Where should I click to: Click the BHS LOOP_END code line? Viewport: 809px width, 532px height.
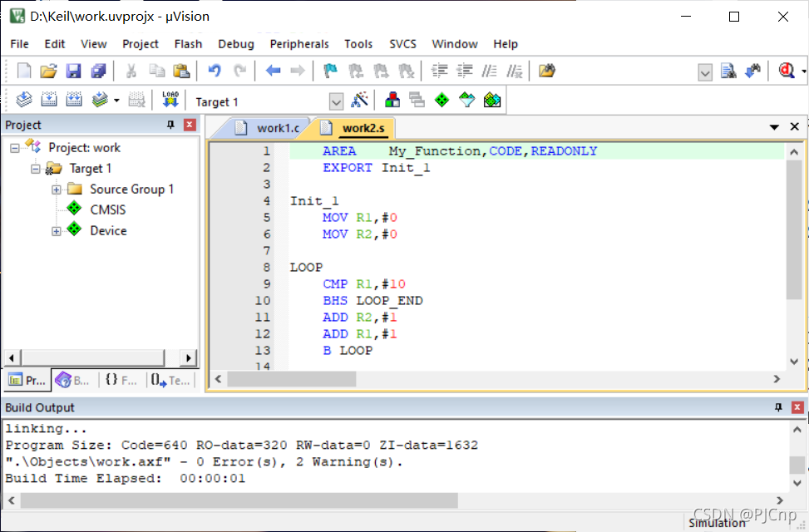373,301
